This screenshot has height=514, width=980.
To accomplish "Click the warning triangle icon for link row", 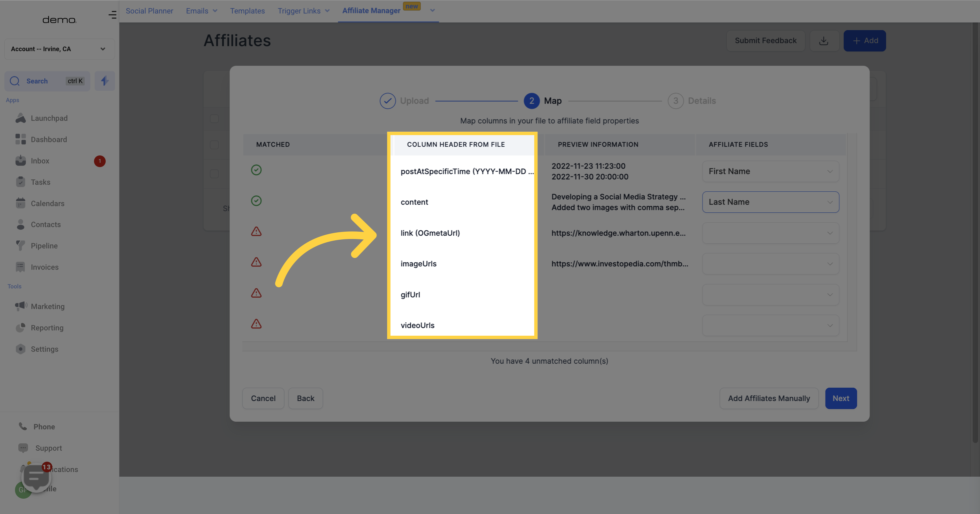I will [255, 231].
